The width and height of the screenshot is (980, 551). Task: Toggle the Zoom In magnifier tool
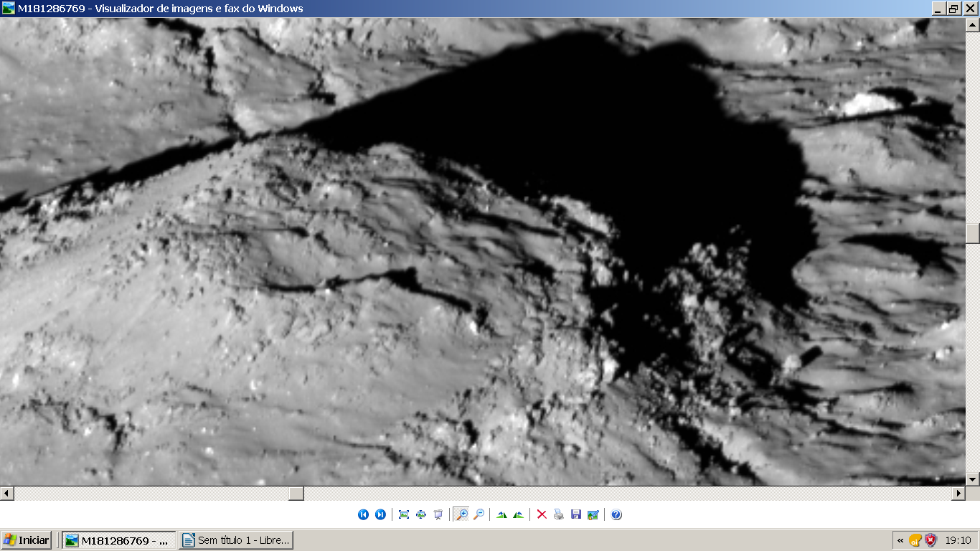pyautogui.click(x=461, y=514)
